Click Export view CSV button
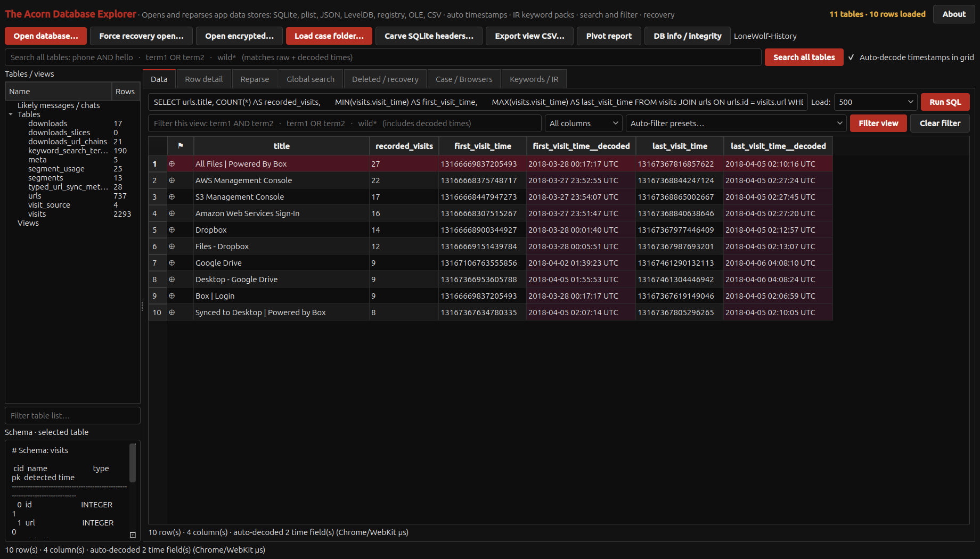Image resolution: width=980 pixels, height=559 pixels. (529, 36)
